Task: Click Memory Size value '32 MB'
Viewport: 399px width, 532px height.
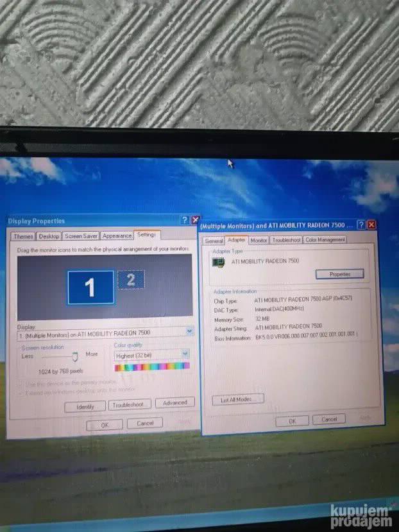Action: [x=262, y=319]
